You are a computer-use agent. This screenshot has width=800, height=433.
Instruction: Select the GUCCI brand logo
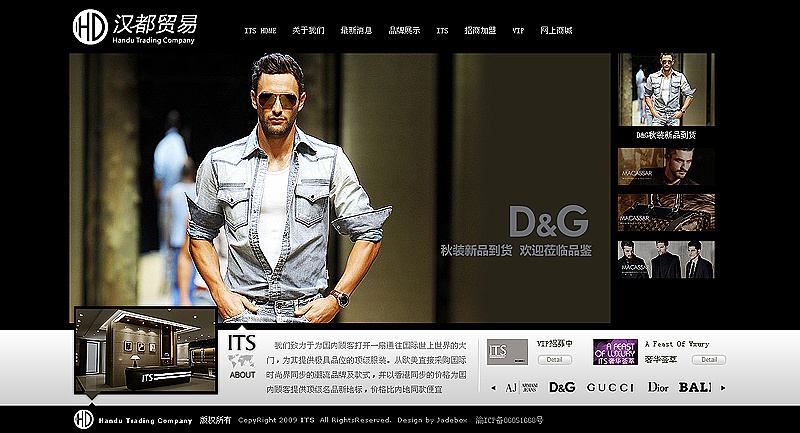[x=610, y=388]
